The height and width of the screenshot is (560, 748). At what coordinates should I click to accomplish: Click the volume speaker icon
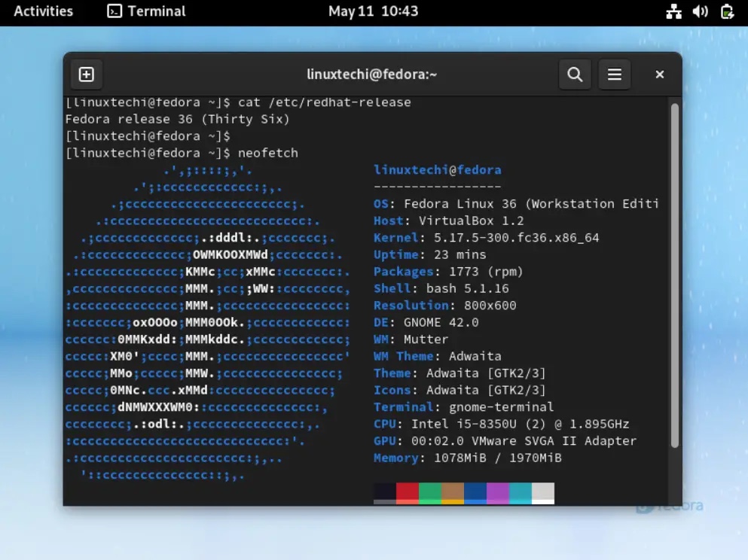pyautogui.click(x=700, y=11)
